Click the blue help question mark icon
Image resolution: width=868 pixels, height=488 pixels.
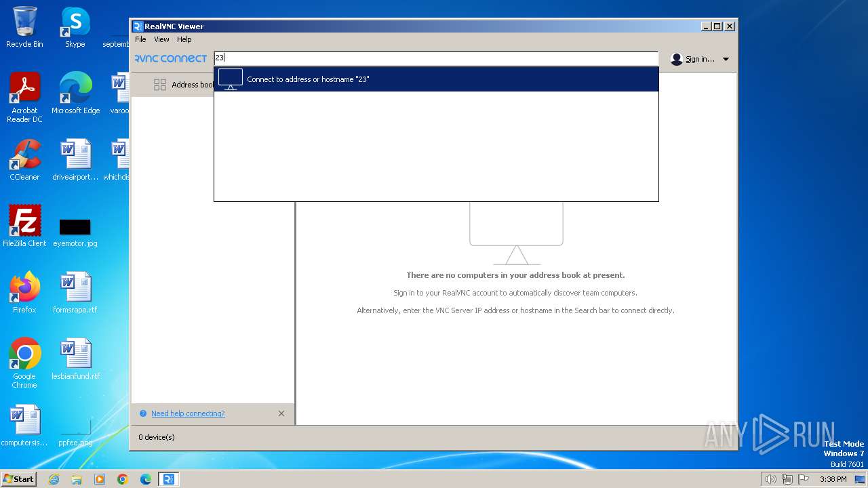143,413
